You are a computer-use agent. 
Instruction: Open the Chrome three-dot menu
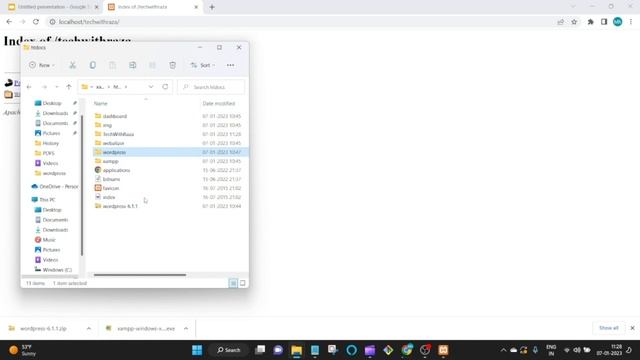point(631,22)
